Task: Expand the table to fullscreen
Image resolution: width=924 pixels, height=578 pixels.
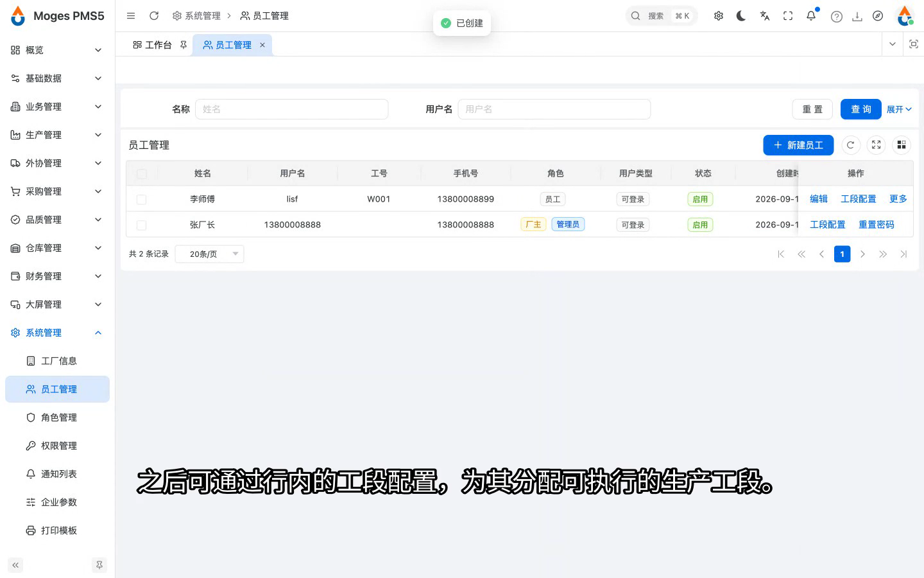Action: coord(876,145)
